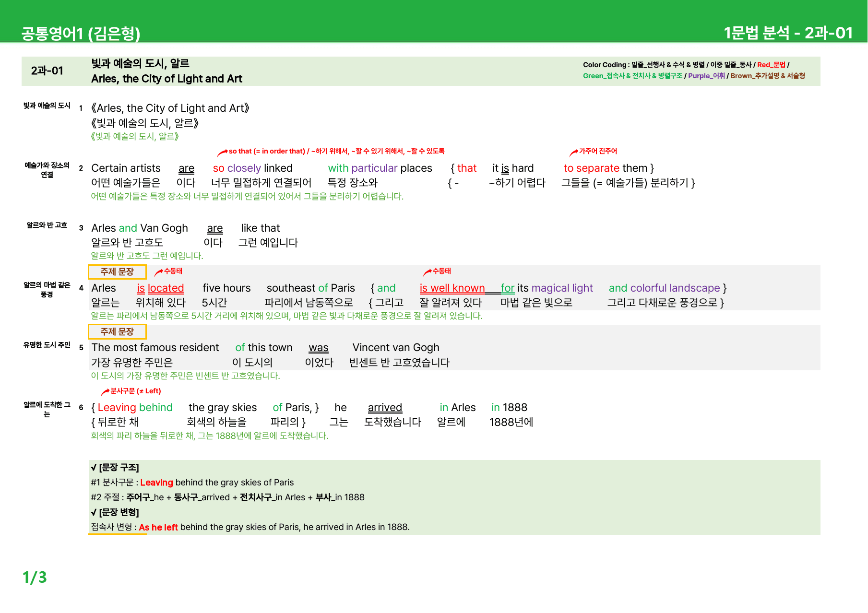Screen dimensions: 868x613
Task: Click the '[문장 변형]' checkmark heading
Action: (x=115, y=513)
